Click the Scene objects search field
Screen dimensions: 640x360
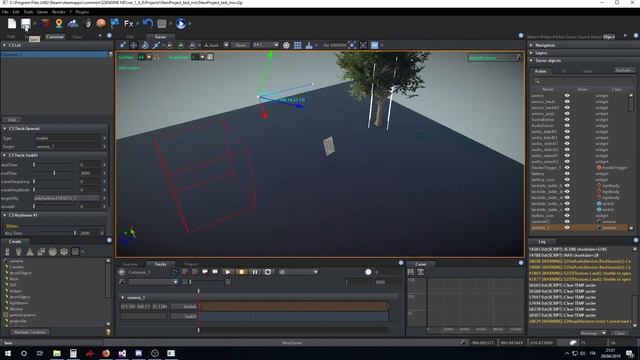(x=584, y=81)
